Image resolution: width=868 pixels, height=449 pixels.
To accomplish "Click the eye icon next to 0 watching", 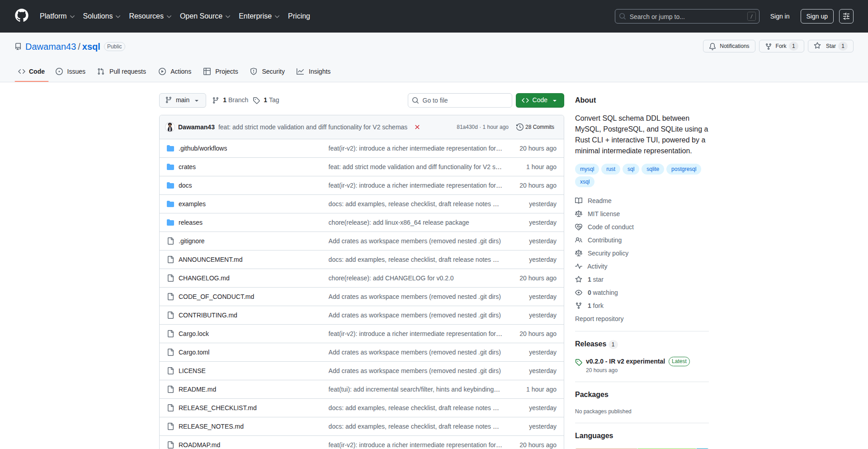I will coord(579,293).
